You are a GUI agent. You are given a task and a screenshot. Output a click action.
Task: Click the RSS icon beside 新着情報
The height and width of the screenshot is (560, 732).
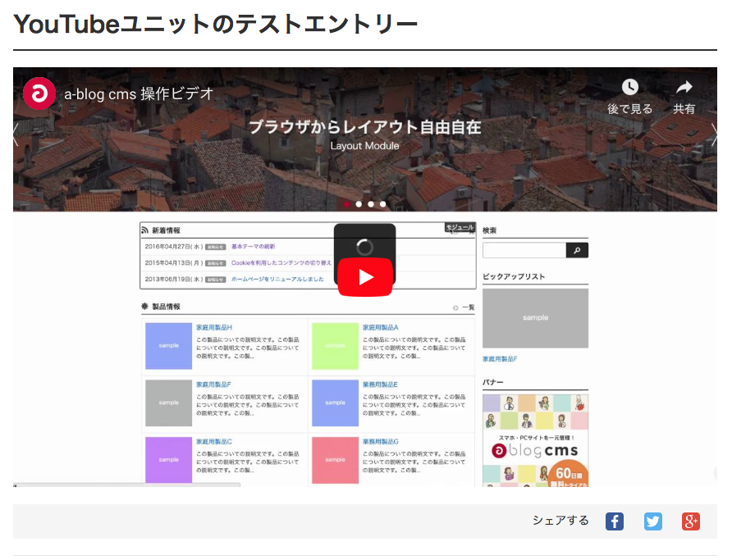click(x=146, y=229)
